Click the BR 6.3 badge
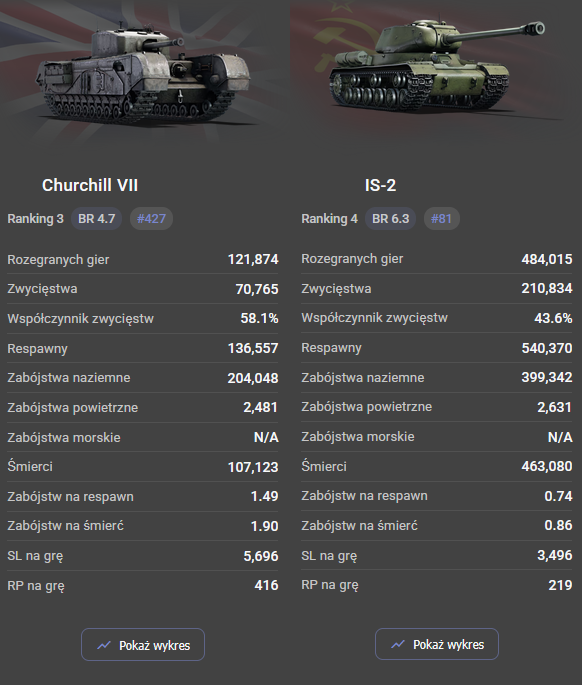This screenshot has width=582, height=685. click(x=391, y=218)
